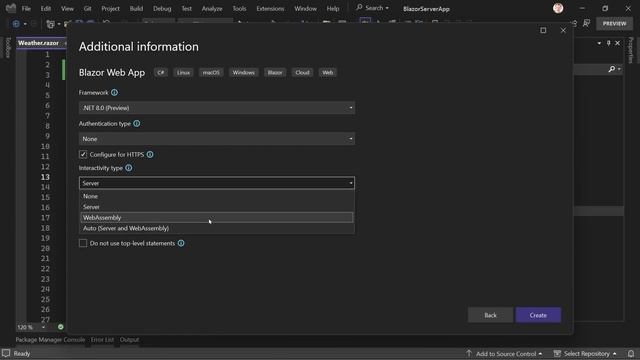Select None interactivity option
This screenshot has width=640, height=360.
tap(217, 196)
